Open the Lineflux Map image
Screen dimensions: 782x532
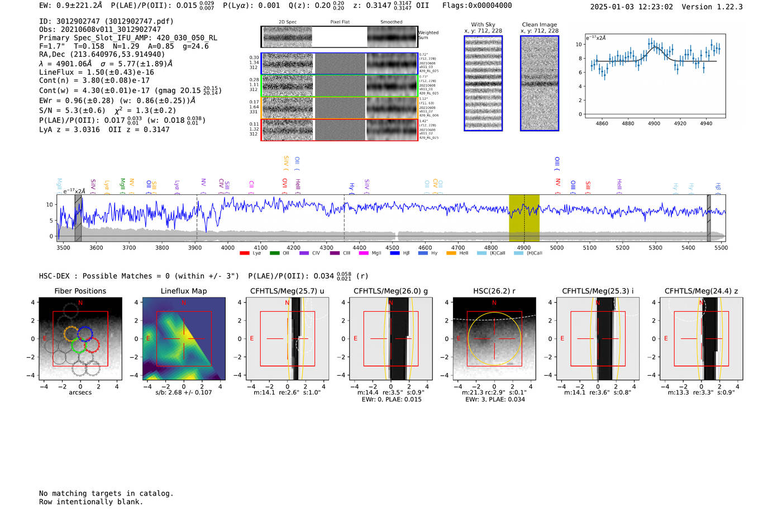coord(184,339)
